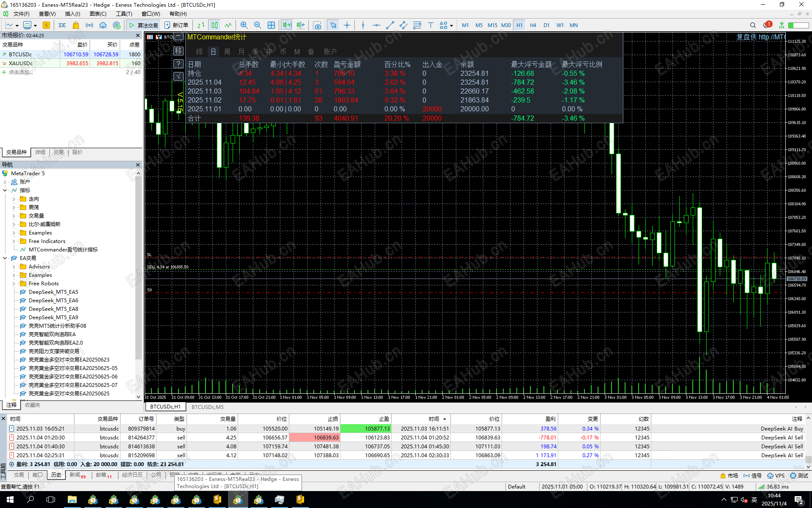Select the Fibonacci retracement tool
Screen dimensions: 812x508
(417, 25)
